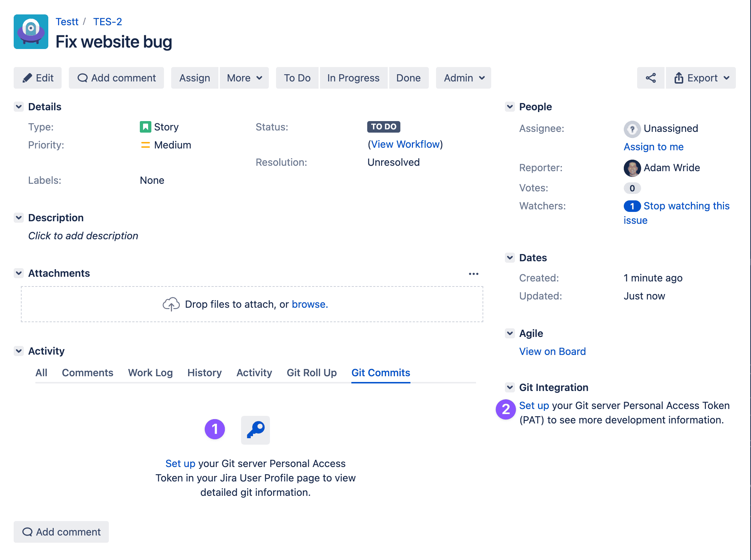Click the Medium priority icon
The width and height of the screenshot is (751, 560).
[x=145, y=145]
